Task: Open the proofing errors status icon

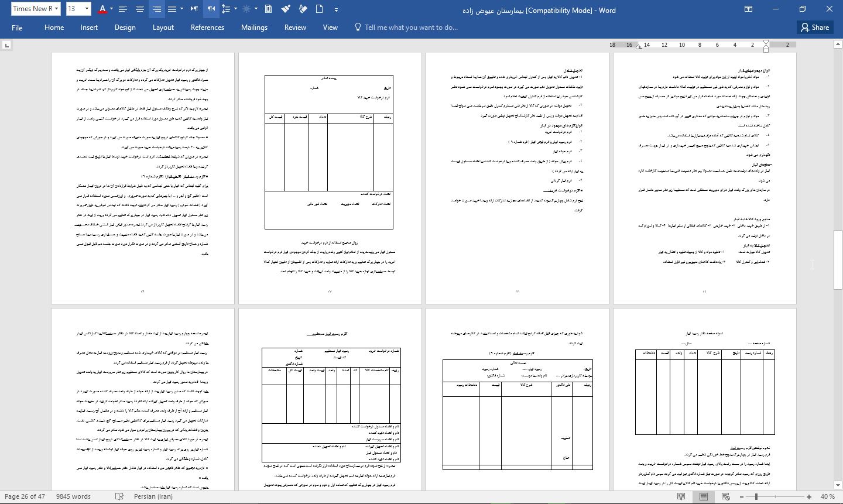Action: [119, 496]
